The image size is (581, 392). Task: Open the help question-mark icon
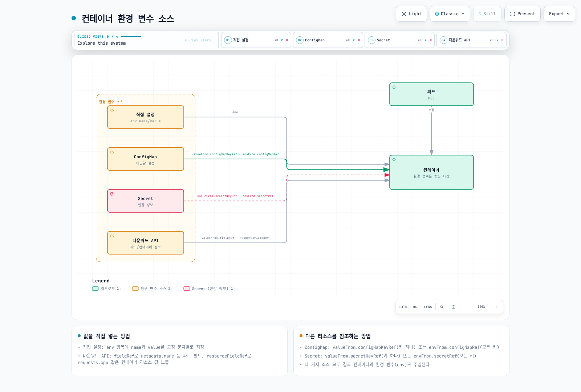[x=454, y=307]
